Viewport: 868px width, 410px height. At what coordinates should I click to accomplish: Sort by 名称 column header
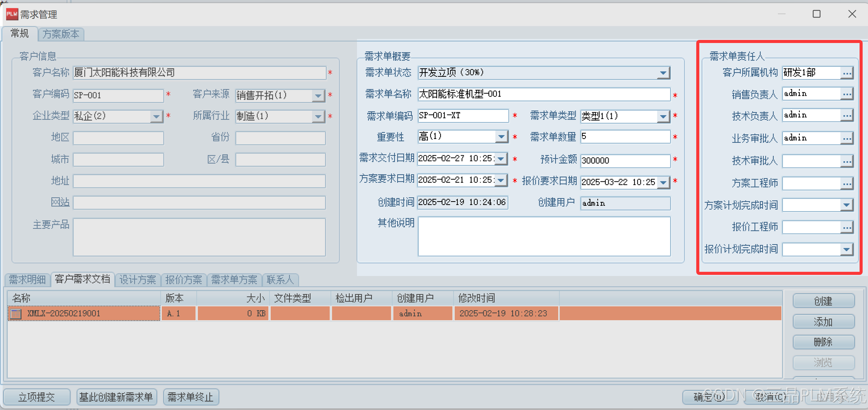pos(85,298)
